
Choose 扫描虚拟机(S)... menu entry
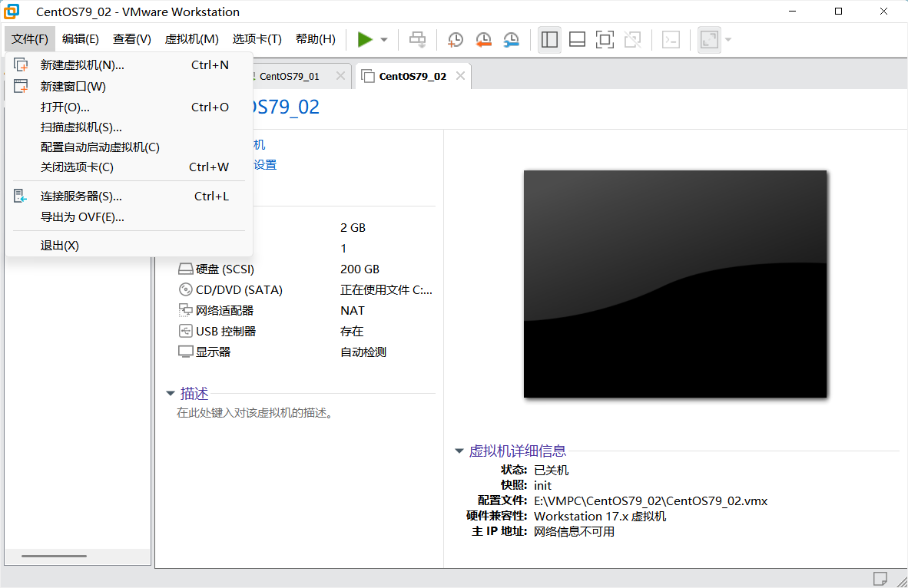pos(129,127)
